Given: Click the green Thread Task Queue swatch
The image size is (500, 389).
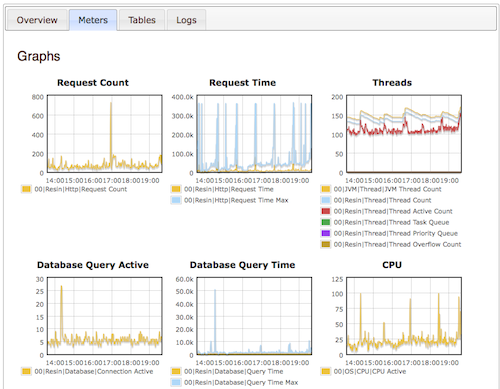Looking at the screenshot, I should click(326, 222).
